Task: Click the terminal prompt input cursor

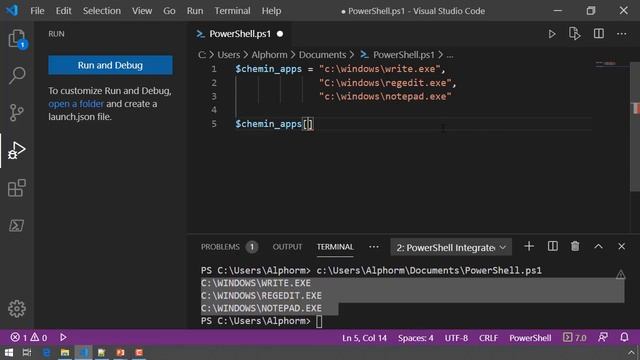Action: coord(319,321)
